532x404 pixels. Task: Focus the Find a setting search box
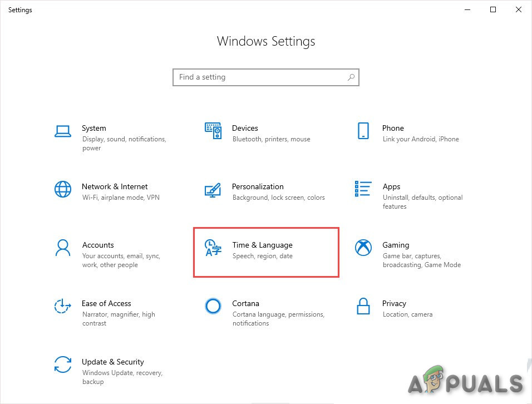[259, 77]
